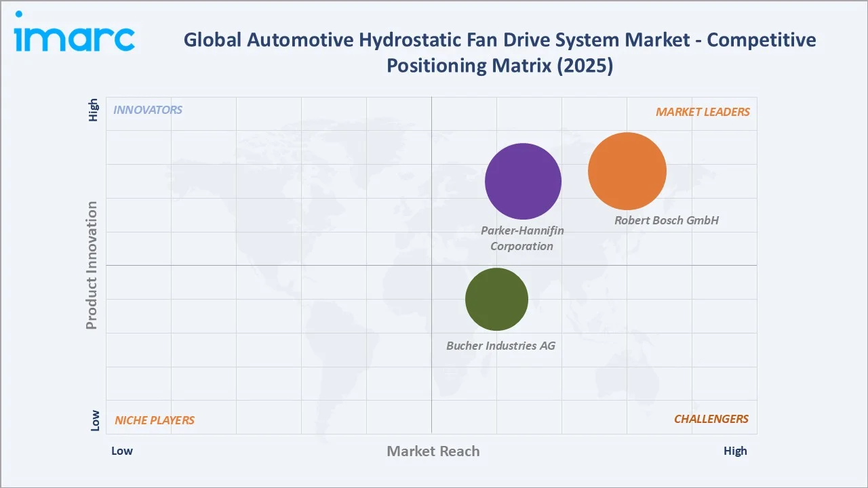Click the 'Low' label on vertical axis
This screenshot has width=868, height=488.
tap(94, 420)
